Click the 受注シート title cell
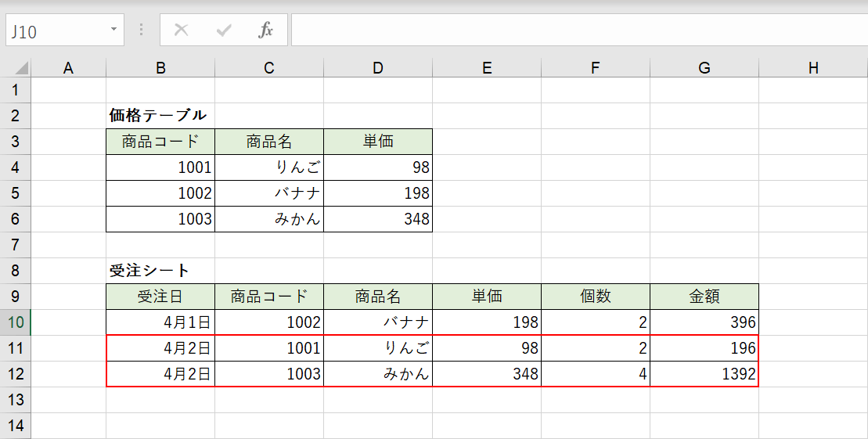Image resolution: width=868 pixels, height=439 pixels. click(x=160, y=271)
